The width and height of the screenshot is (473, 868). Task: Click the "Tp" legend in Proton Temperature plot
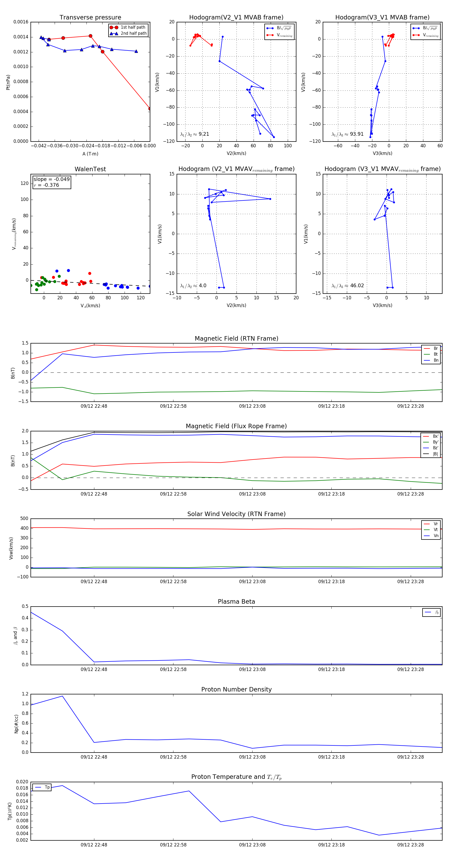pyautogui.click(x=42, y=787)
